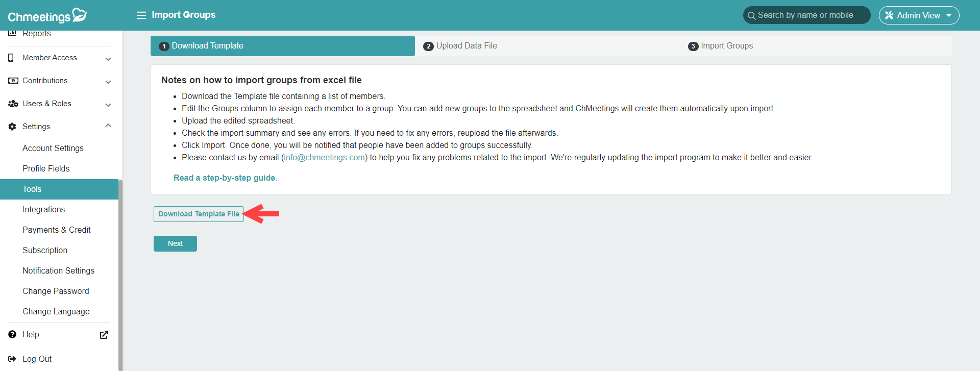Open Help via external link icon
The width and height of the screenshot is (980, 371).
[104, 335]
